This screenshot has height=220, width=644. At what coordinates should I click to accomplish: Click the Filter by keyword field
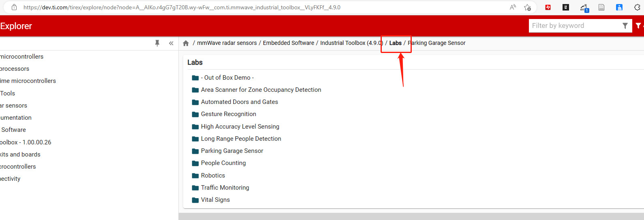point(576,26)
